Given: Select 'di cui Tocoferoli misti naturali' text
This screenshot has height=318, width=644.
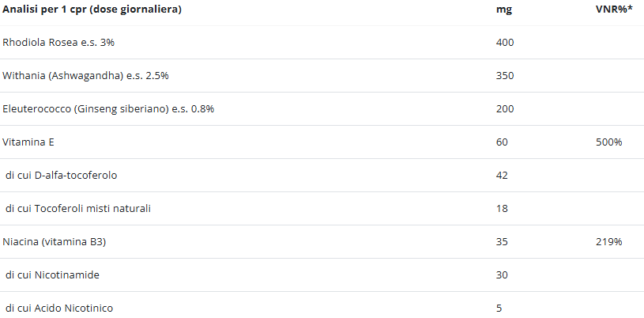Looking at the screenshot, I should pyautogui.click(x=78, y=209).
